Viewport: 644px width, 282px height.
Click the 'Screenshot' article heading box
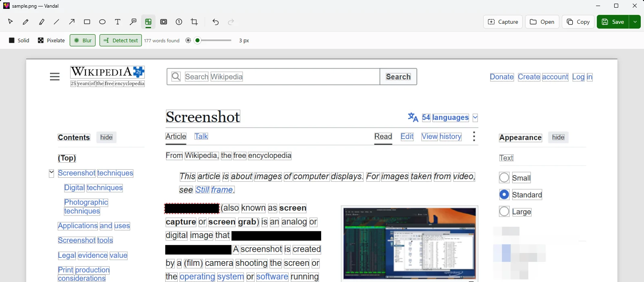pyautogui.click(x=203, y=117)
